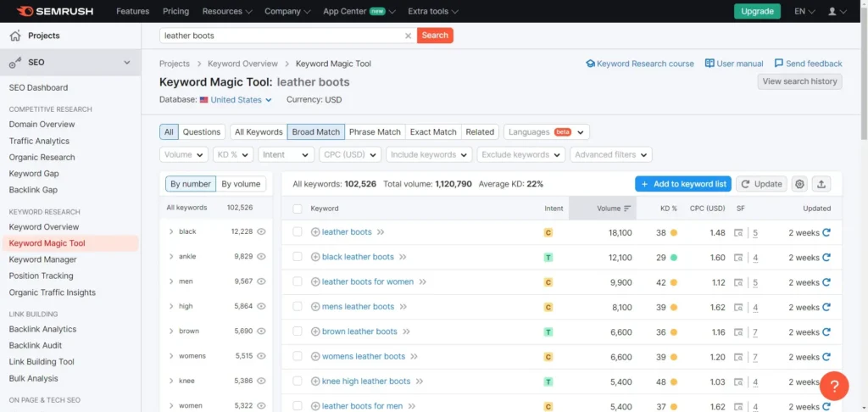Open the KD % filter dropdown
Screen dimensions: 868x412
click(x=233, y=154)
